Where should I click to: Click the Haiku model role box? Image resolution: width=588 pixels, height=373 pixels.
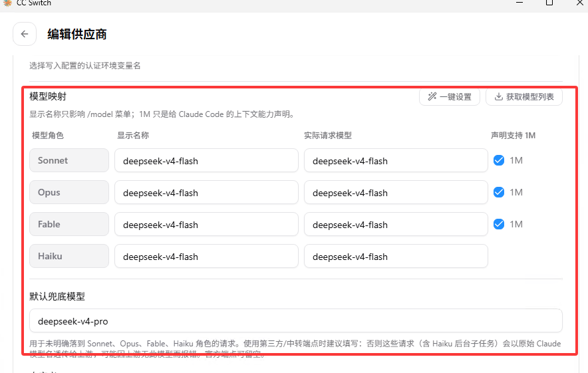pos(69,256)
